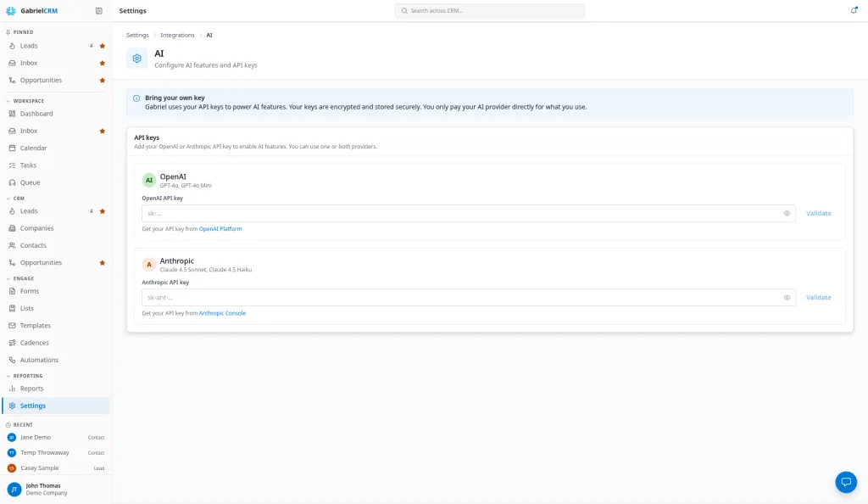The height and width of the screenshot is (504, 868).
Task: Open Cadences in the sidebar
Action: 55,343
